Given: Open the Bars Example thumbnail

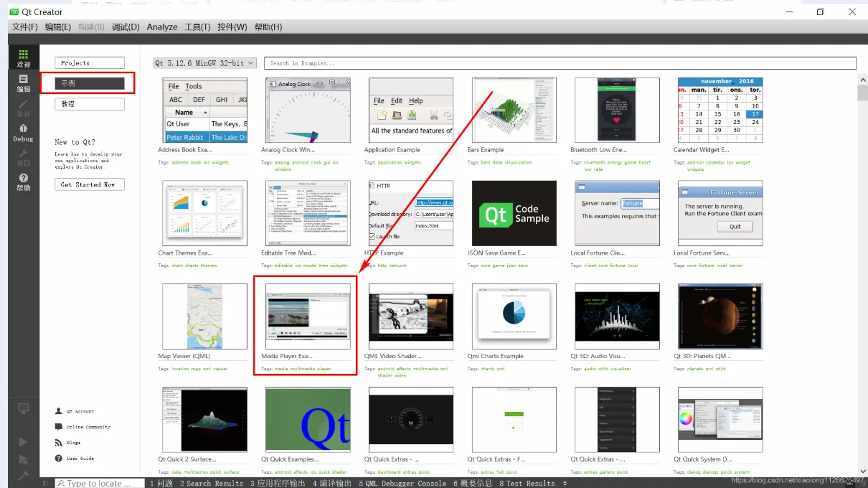Looking at the screenshot, I should pos(514,110).
